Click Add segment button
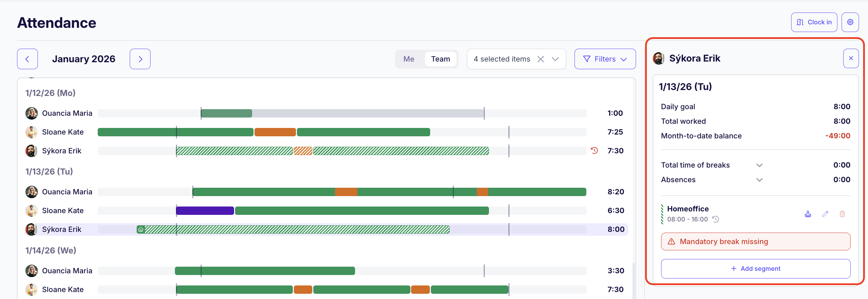This screenshot has width=868, height=299. (755, 269)
